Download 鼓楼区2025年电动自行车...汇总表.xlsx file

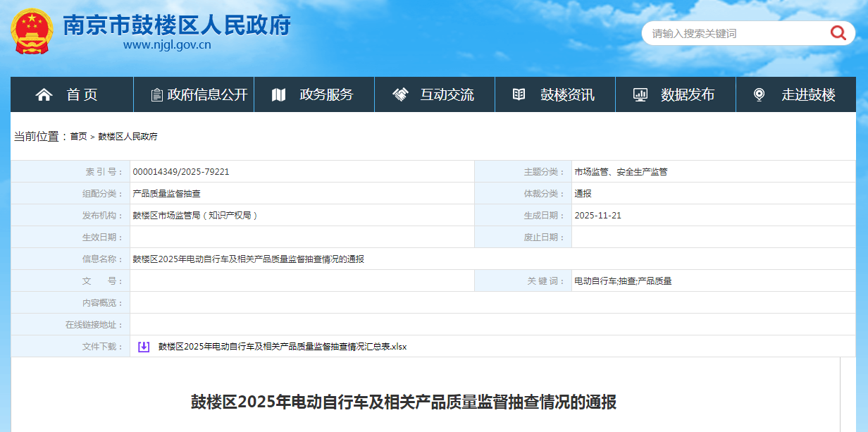283,347
